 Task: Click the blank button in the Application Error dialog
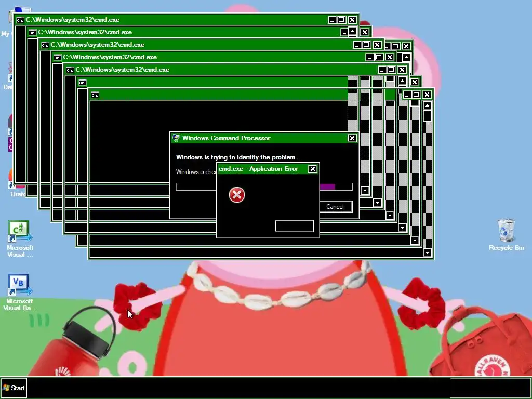coord(294,227)
